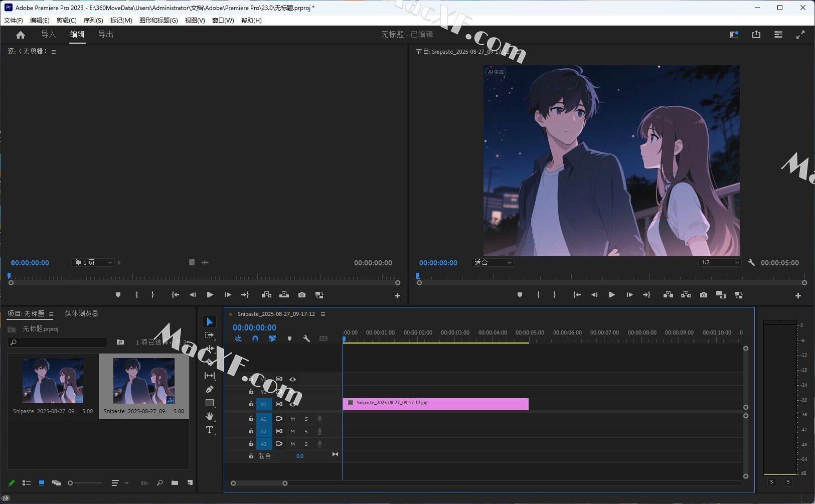The image size is (815, 504).
Task: Open timeline display settings wrench
Action: point(306,339)
